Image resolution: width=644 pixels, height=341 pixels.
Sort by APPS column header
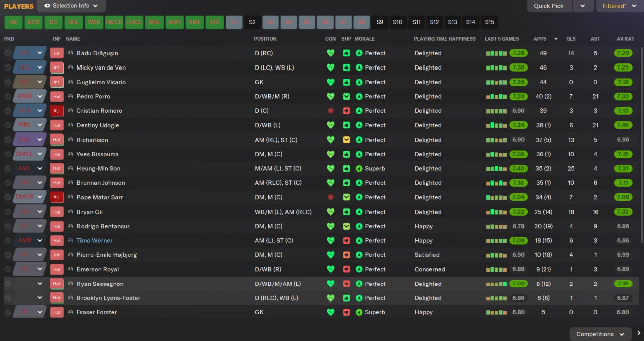(540, 39)
